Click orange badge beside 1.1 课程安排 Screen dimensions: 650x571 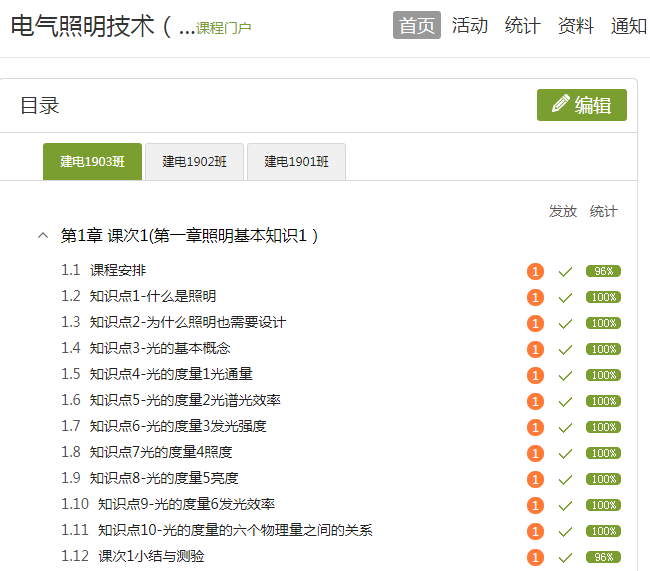click(535, 271)
